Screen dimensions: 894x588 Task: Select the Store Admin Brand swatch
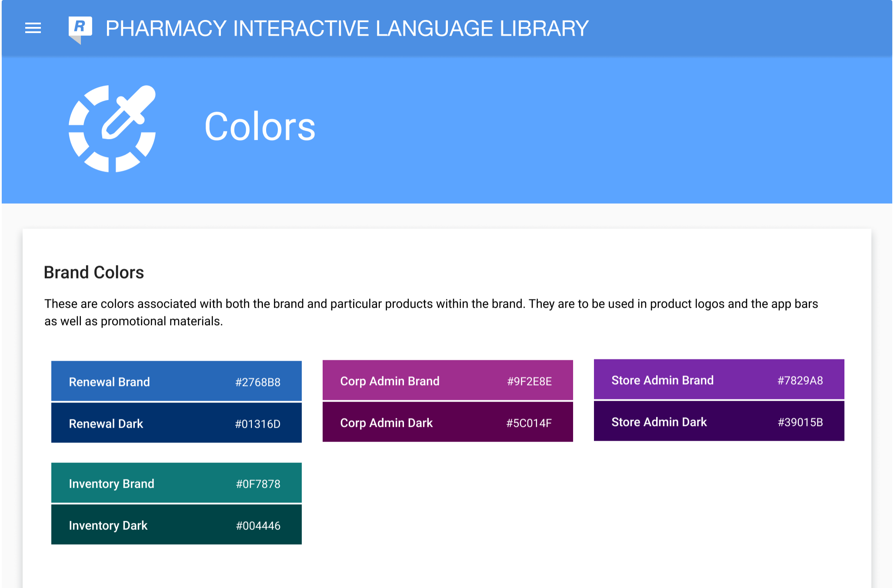click(x=719, y=379)
